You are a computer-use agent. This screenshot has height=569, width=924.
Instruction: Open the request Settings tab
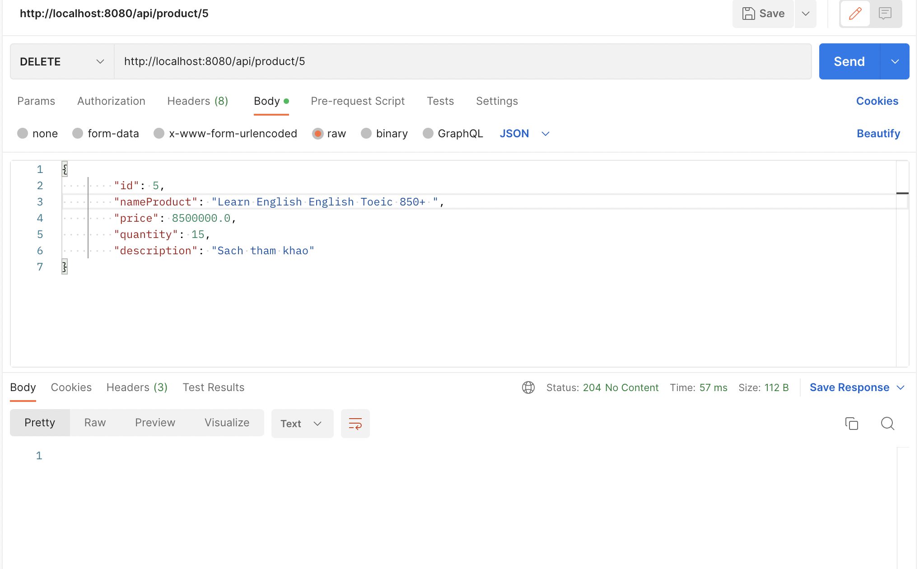[497, 101]
